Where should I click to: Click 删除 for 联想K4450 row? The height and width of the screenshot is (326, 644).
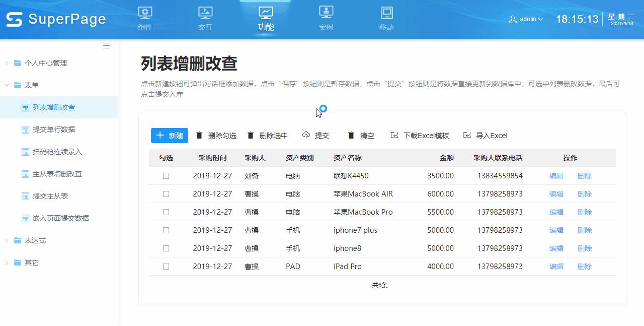(x=585, y=176)
